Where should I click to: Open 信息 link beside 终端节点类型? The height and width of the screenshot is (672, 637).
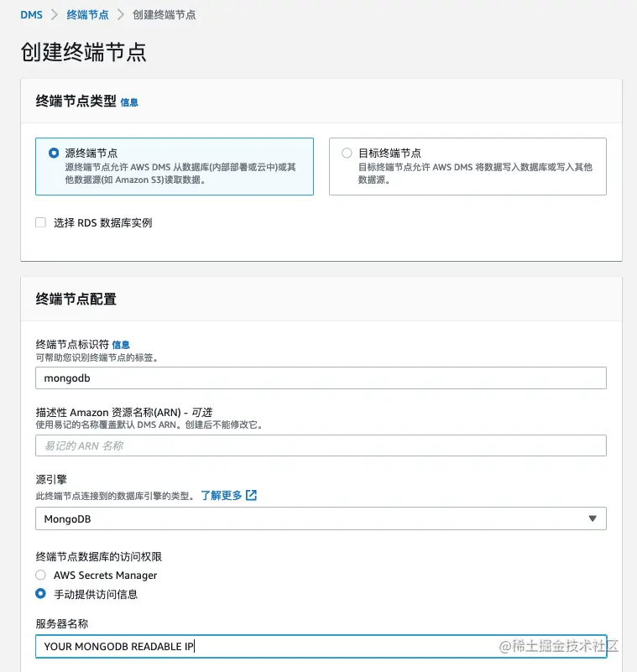[129, 102]
